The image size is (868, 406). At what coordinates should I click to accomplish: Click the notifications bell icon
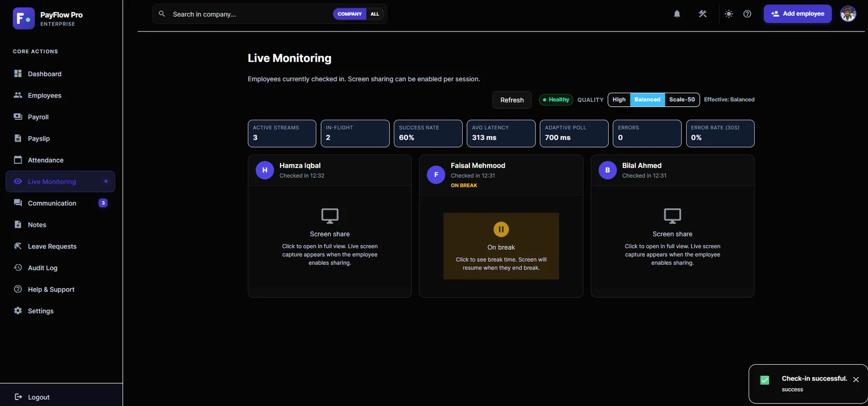tap(677, 14)
